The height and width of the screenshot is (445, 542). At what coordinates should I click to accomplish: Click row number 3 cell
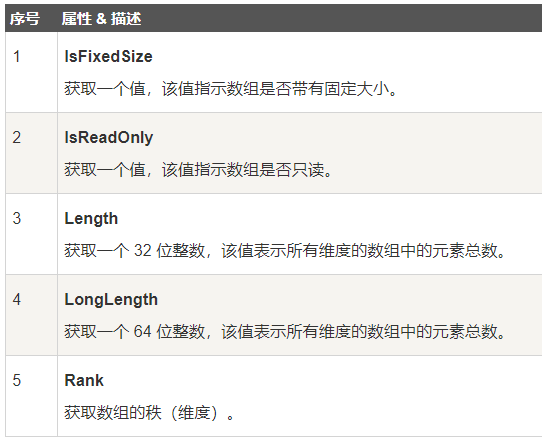(31, 234)
